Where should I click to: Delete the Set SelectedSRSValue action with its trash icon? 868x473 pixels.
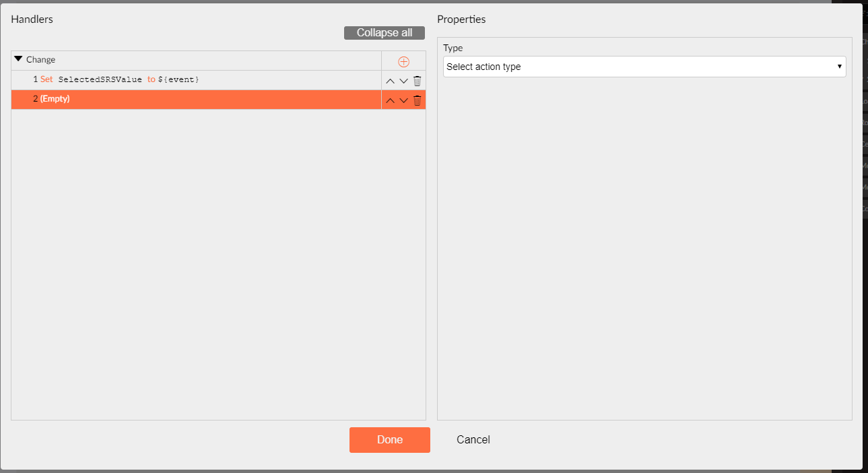tap(417, 80)
